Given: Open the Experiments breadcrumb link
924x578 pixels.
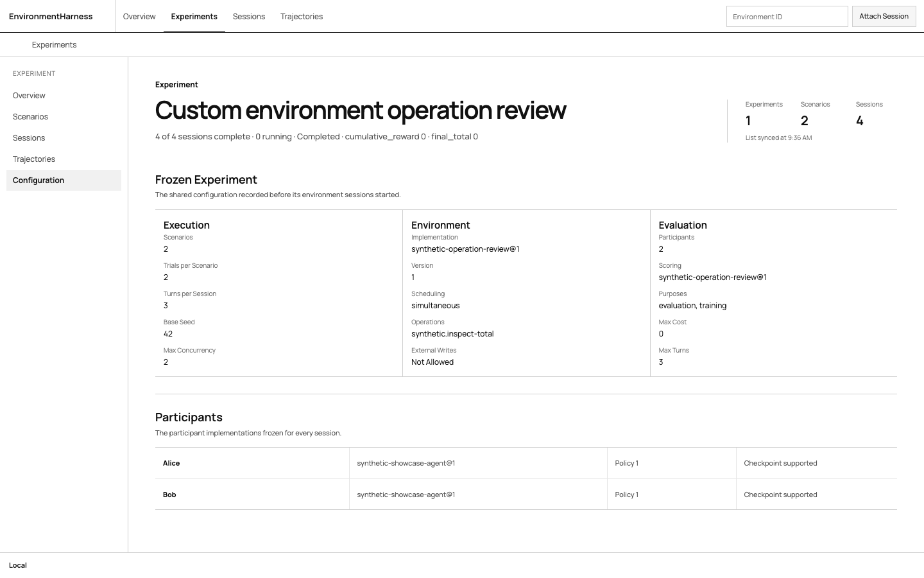Looking at the screenshot, I should [55, 44].
